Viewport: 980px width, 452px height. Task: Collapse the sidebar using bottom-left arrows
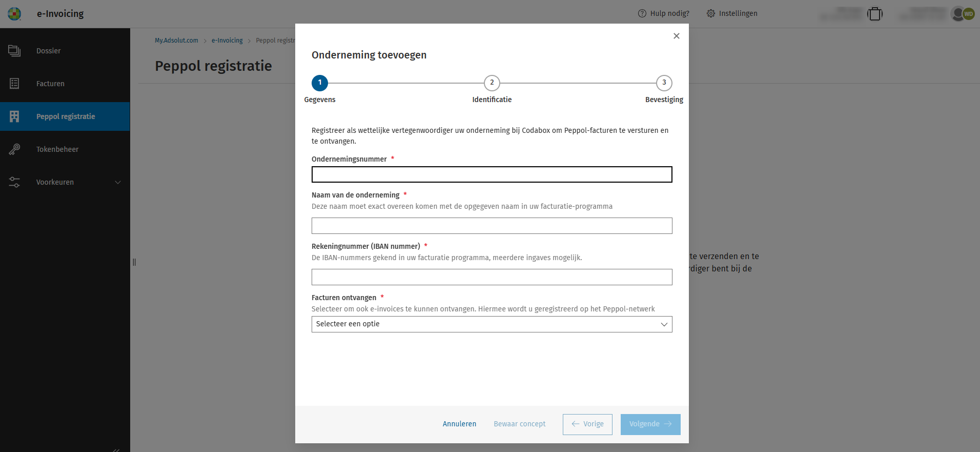(x=116, y=449)
